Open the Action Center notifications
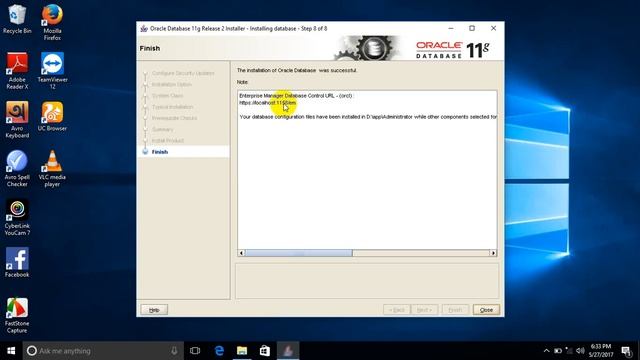 coord(627,351)
